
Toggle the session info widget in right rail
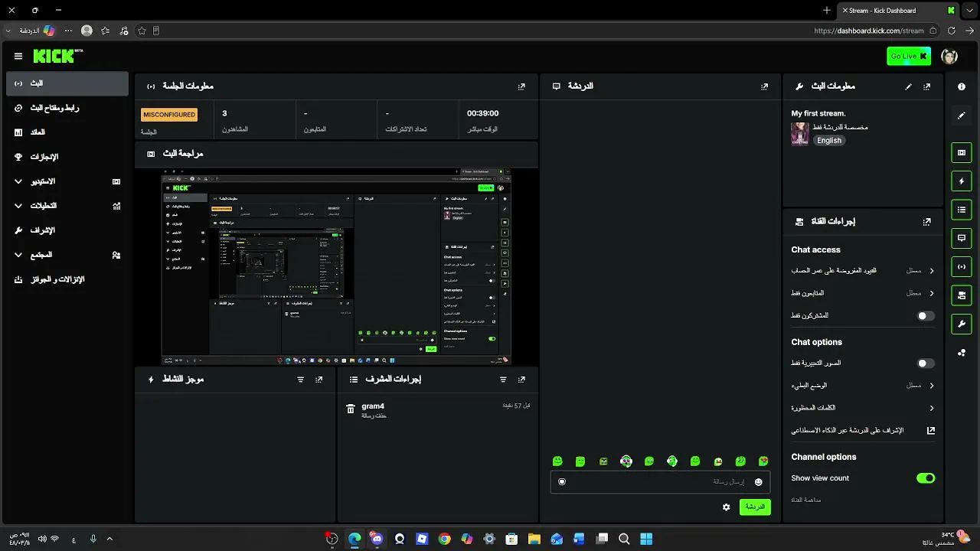(962, 266)
